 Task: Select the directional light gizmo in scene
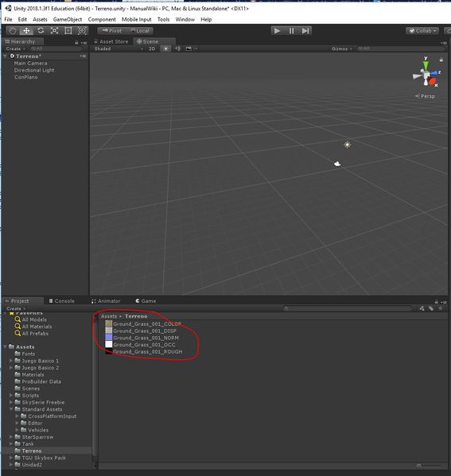point(348,145)
